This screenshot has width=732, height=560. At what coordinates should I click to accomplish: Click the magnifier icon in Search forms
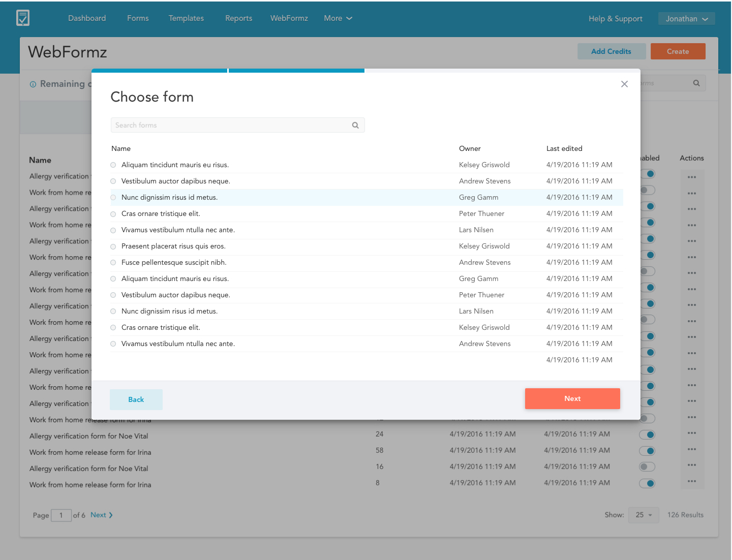pos(355,126)
